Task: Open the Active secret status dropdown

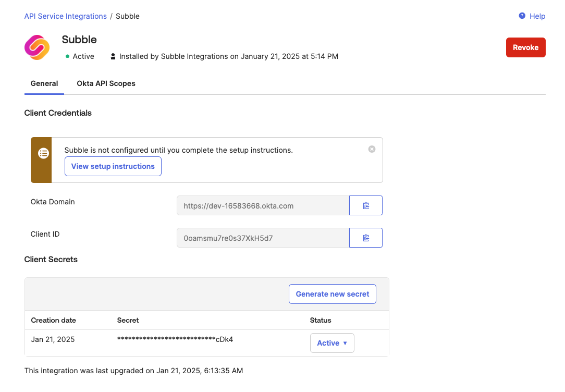Action: tap(332, 343)
